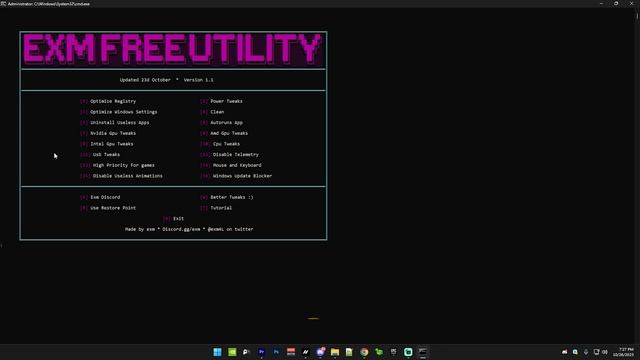Click the 'Better Tweaks :)' text
This screenshot has width=640, height=360.
pos(231,197)
